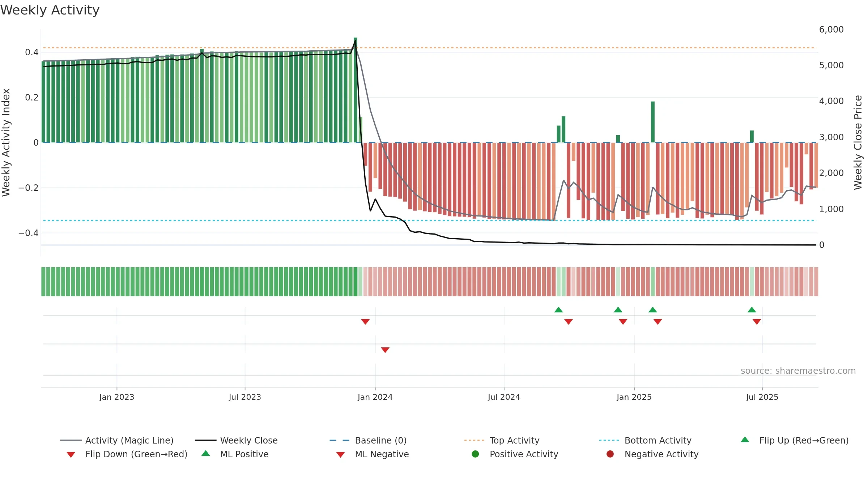This screenshot has width=868, height=488.
Task: Toggle the ML Negative legend entry
Action: [373, 454]
